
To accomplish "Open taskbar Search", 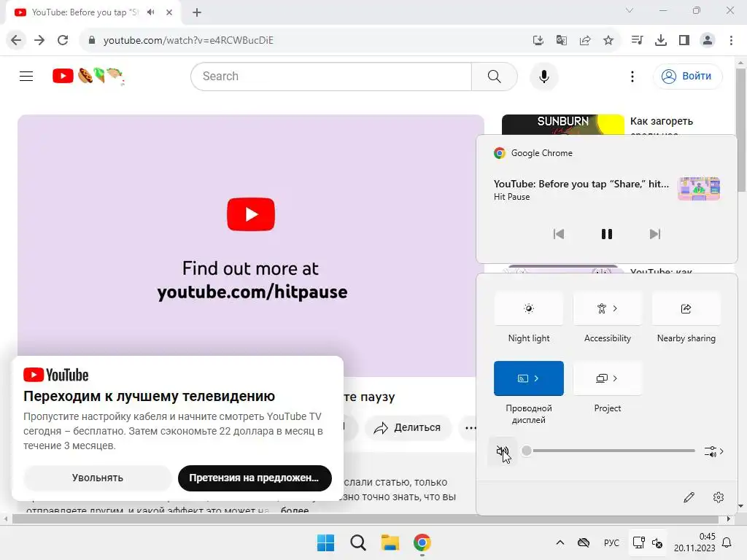I will click(x=357, y=542).
